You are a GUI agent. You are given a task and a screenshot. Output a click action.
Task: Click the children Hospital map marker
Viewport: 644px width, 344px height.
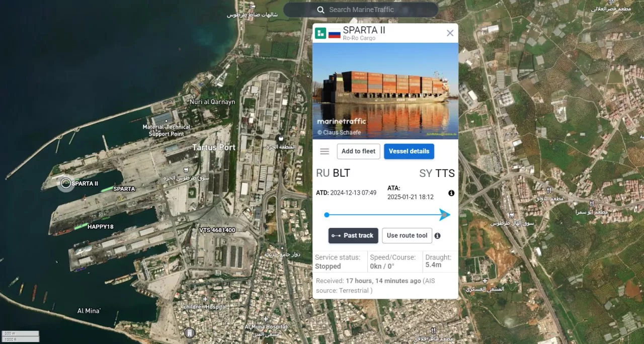point(205,299)
